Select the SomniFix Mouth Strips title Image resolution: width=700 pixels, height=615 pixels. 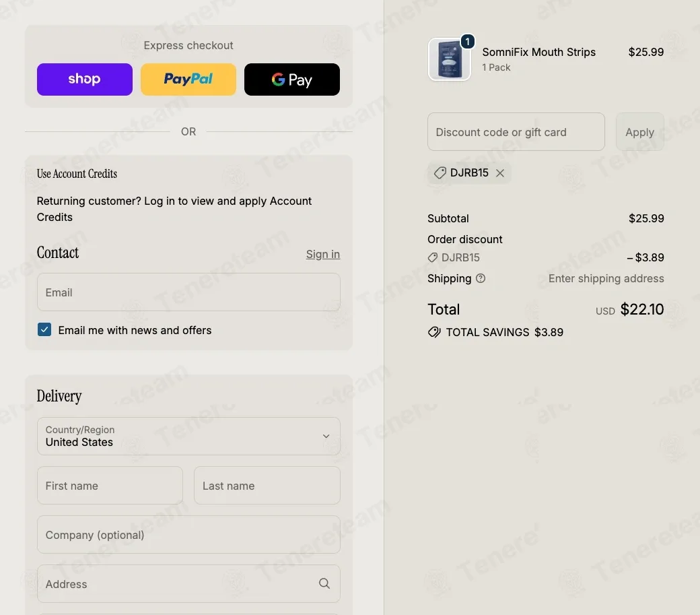(539, 53)
